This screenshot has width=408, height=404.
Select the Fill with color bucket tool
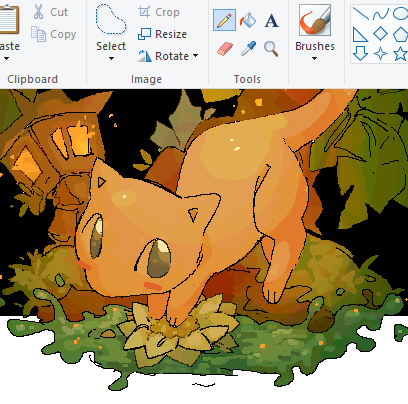pyautogui.click(x=248, y=20)
